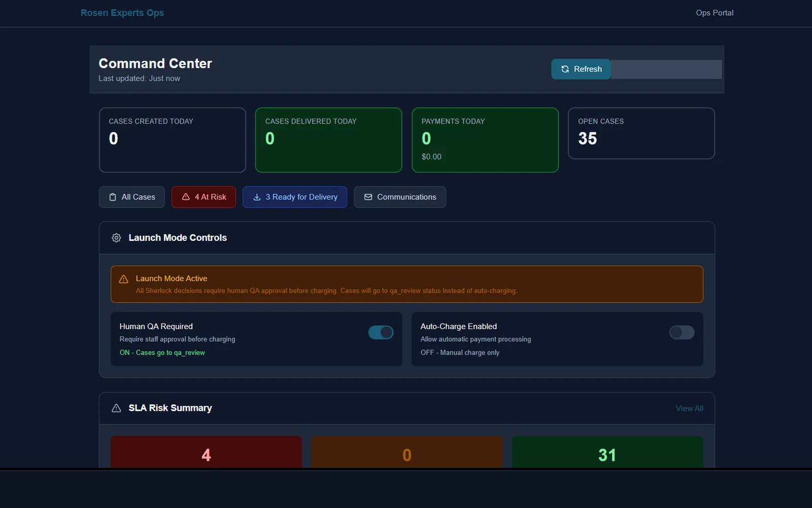
Task: Click the warning triangle icon on At Risk
Action: (x=186, y=197)
